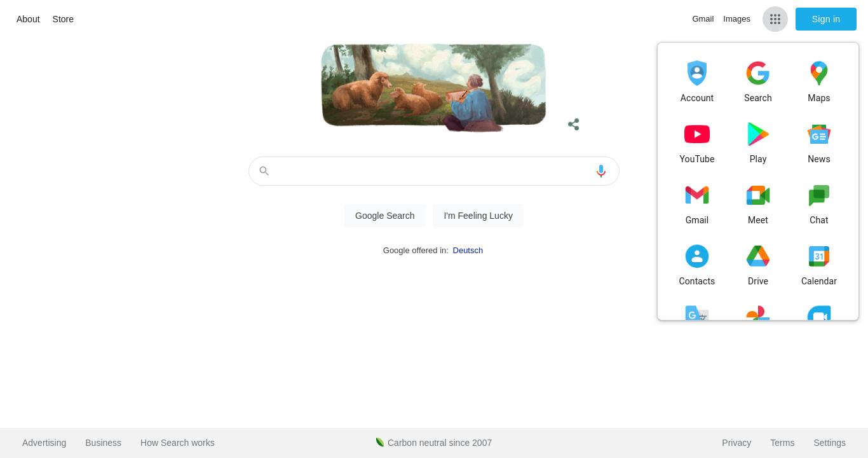Open the Google Doodle image

pyautogui.click(x=433, y=88)
